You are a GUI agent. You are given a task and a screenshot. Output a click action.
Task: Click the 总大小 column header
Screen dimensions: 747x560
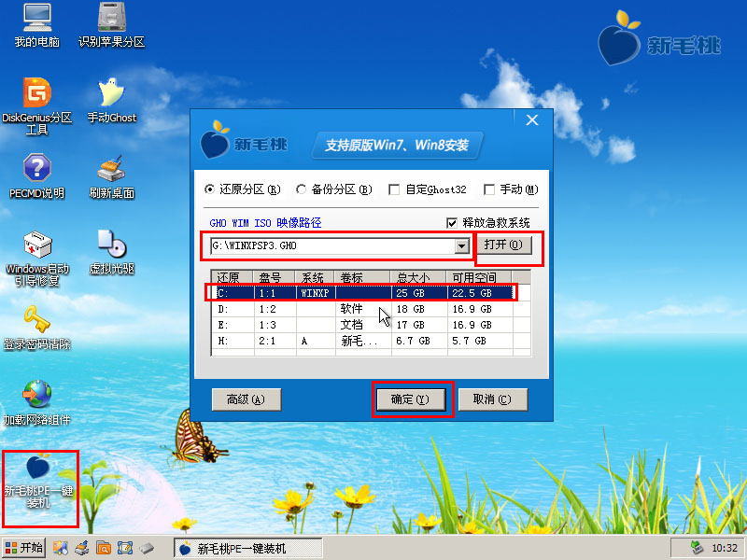point(418,277)
